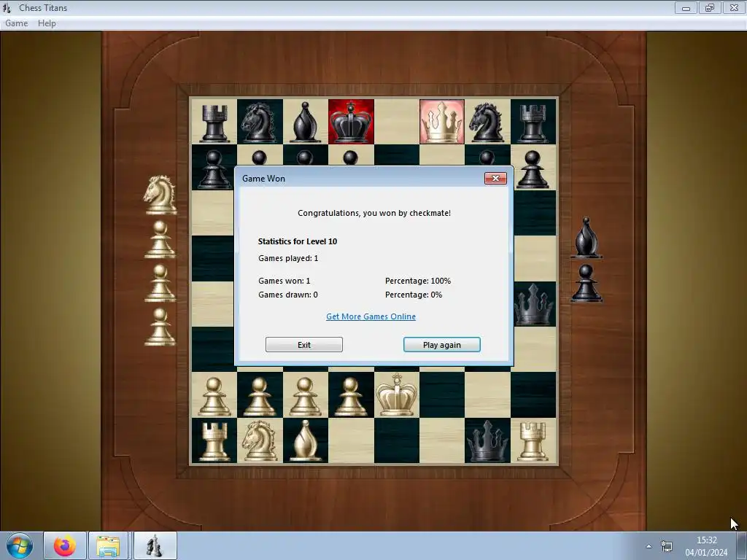
Task: Click the 'Percentage: 100%' value
Action: tap(418, 281)
